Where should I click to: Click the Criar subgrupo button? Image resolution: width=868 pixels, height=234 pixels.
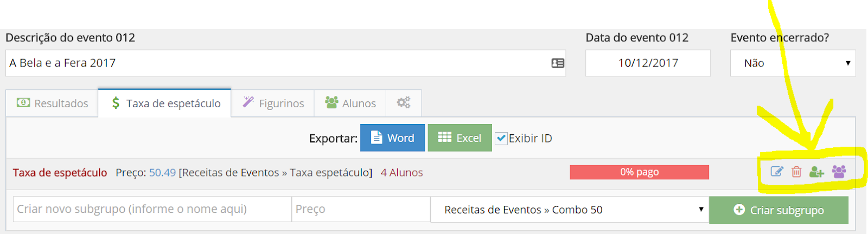(x=778, y=210)
